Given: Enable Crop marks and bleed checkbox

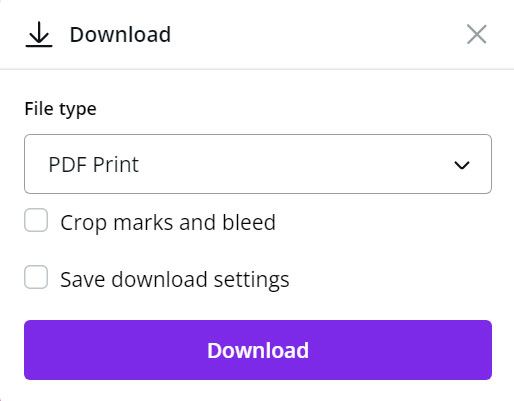Looking at the screenshot, I should pos(36,220).
